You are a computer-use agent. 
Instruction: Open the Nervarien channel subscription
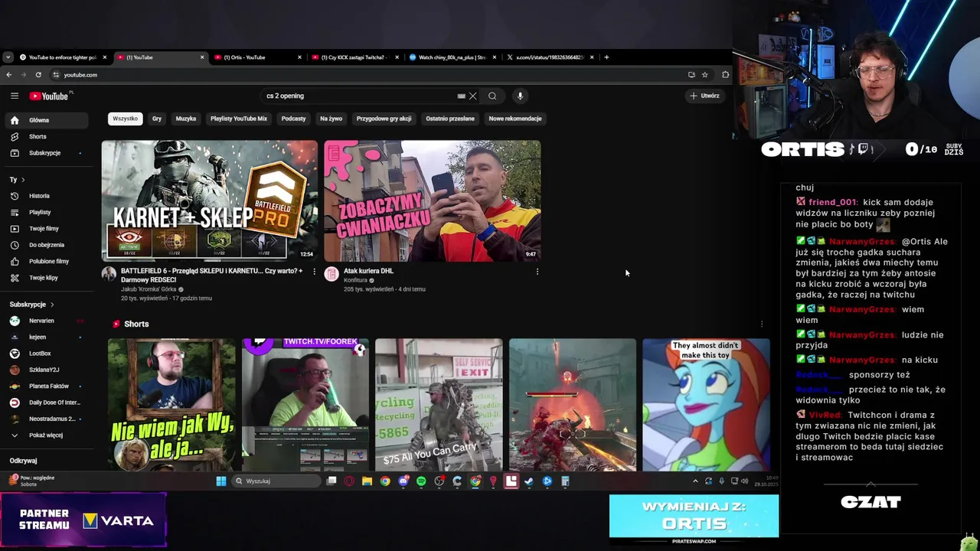click(47, 321)
